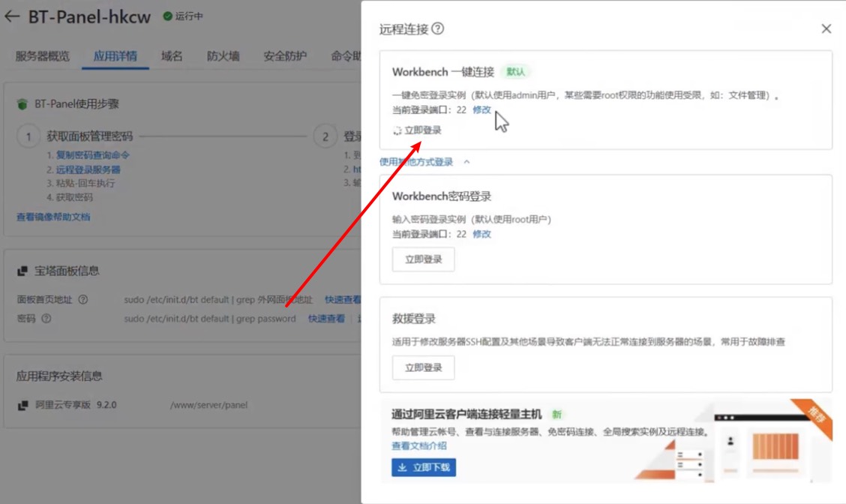Click 快速查看 in the 面板首页地址 row

[343, 299]
